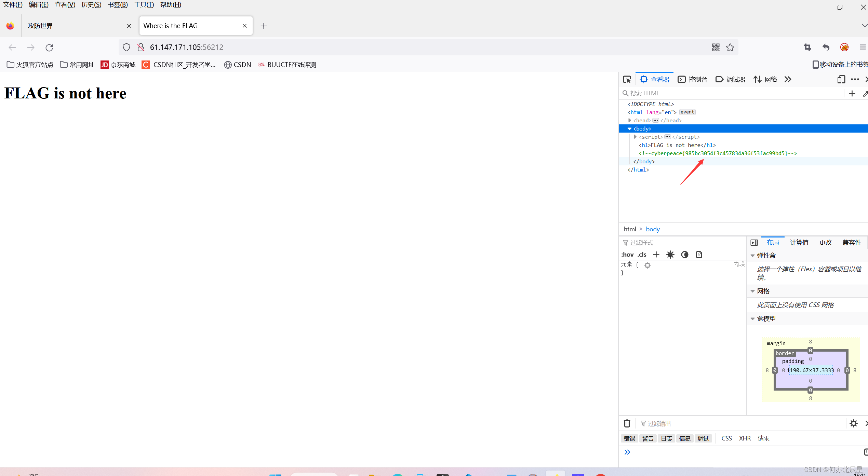868x476 pixels.
Task: Toggle :hov pseudo-class panel
Action: click(x=627, y=255)
